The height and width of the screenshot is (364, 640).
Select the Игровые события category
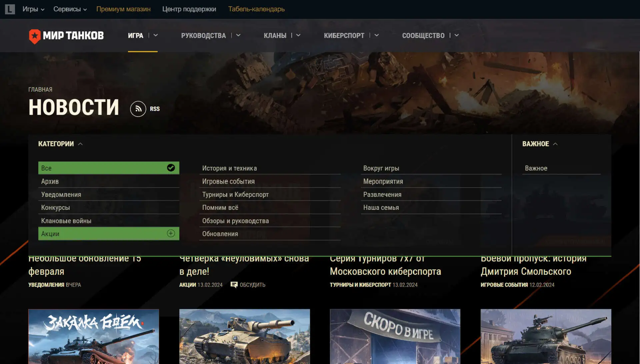[270, 181]
